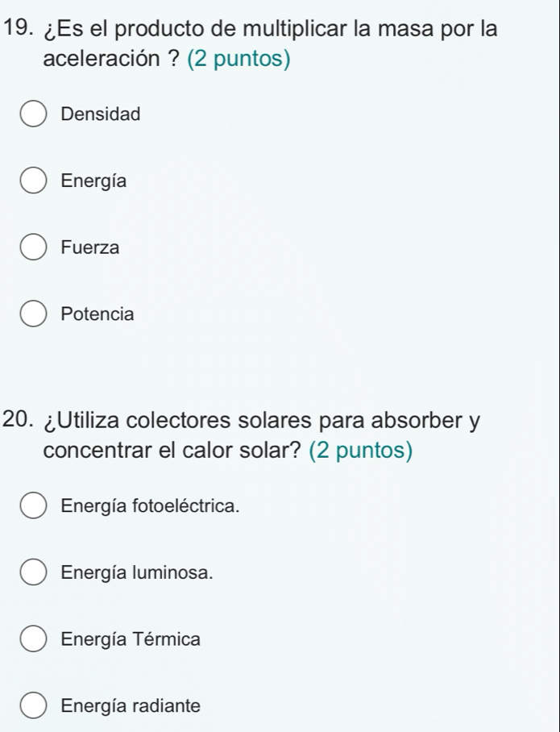This screenshot has width=560, height=732.
Task: Mark the Energía Térmica radio circle
Action: pyautogui.click(x=33, y=640)
